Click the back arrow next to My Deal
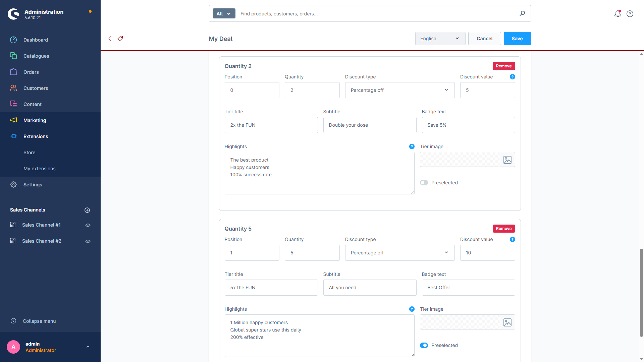Viewport: 644px width, 362px height. click(x=110, y=39)
